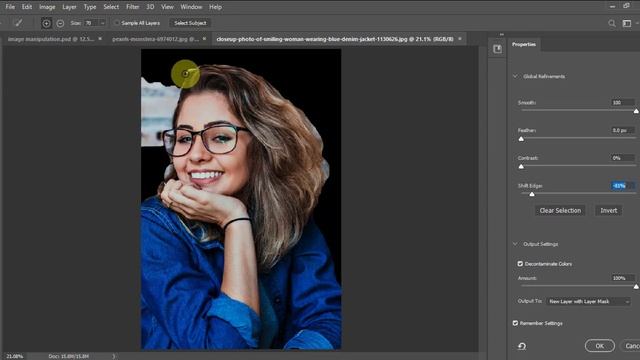Close the closeup-photo-of-smiling-woman tab
Screen dimensions: 640x360
click(460, 39)
